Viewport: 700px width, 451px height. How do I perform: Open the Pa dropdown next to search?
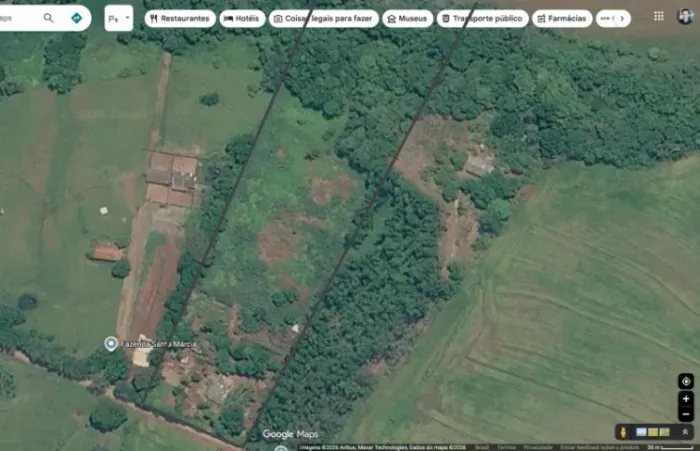119,18
